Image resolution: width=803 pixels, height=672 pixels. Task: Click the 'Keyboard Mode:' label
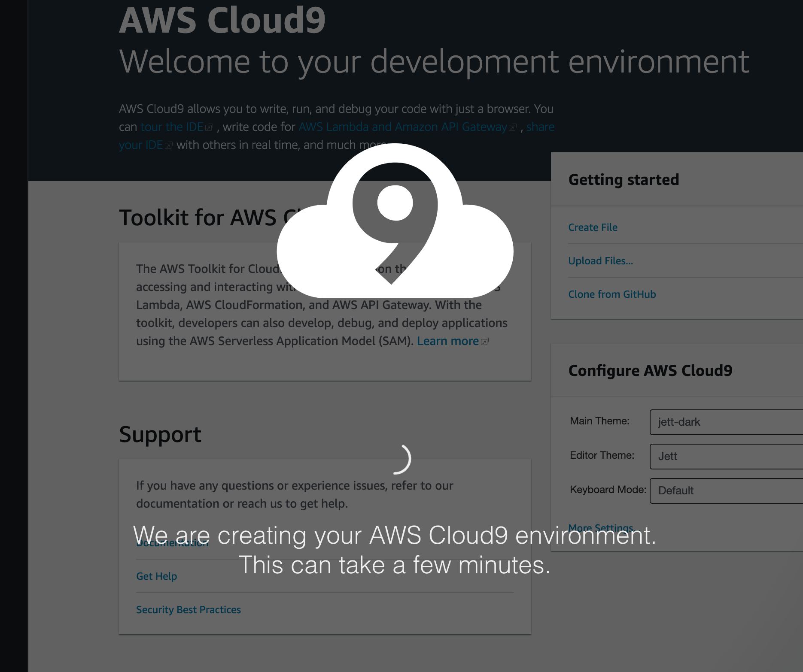click(x=608, y=490)
